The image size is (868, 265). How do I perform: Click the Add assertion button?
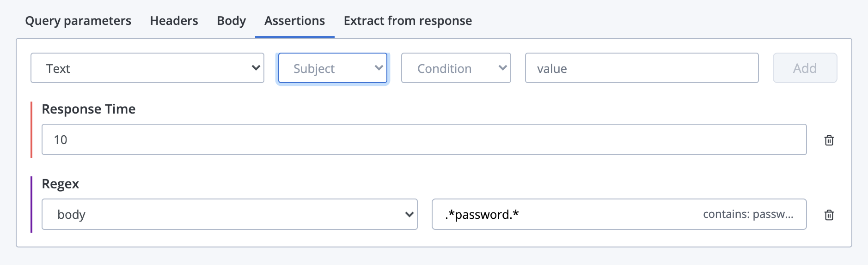click(x=805, y=68)
